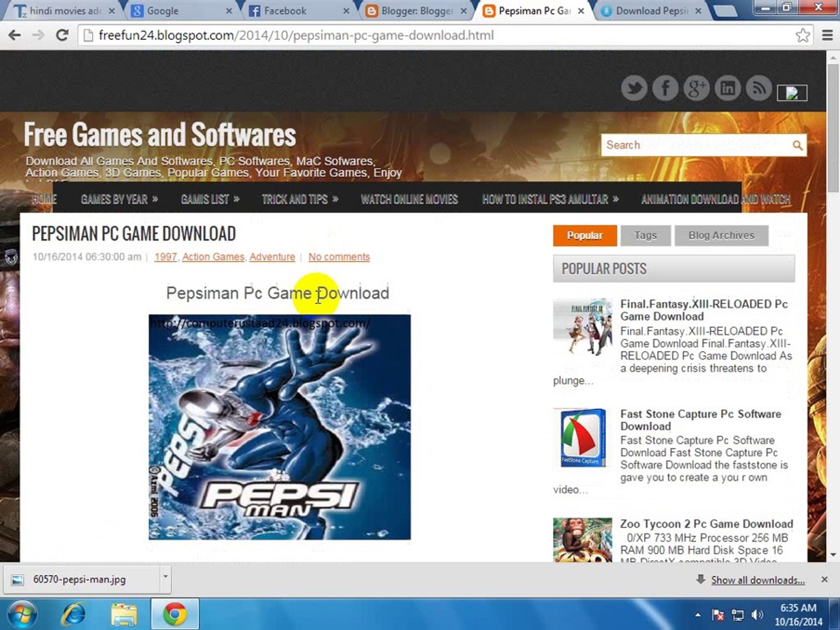The image size is (840, 630).
Task: Click the network icon in the system tray
Action: click(x=738, y=615)
